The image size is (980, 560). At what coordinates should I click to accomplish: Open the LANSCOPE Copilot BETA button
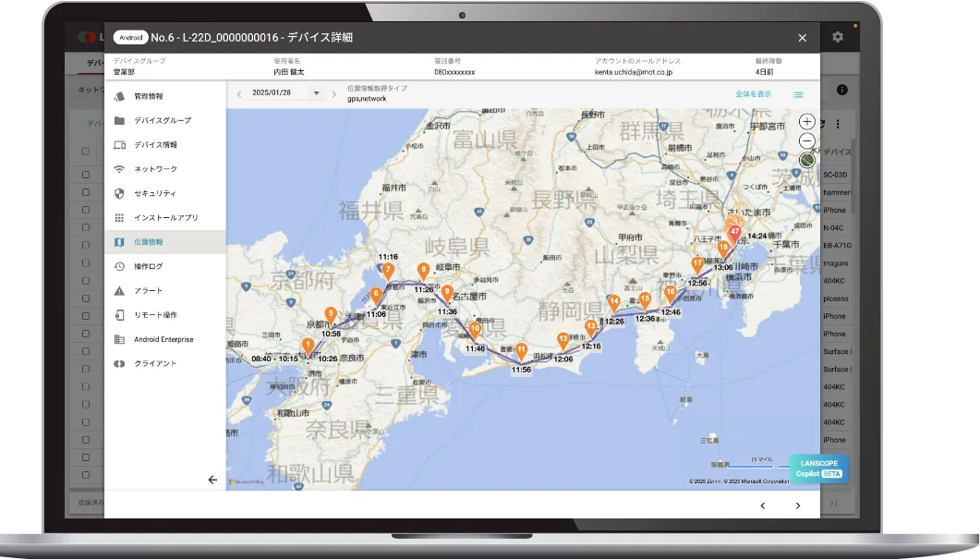point(818,469)
